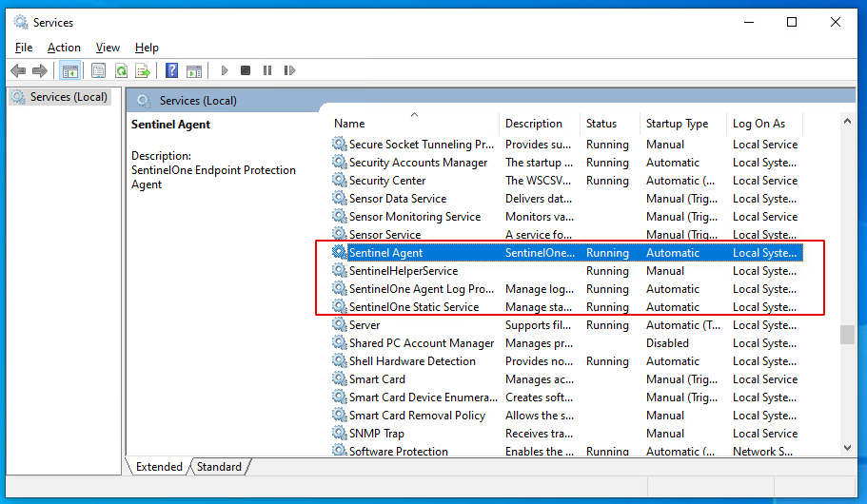Screen dimensions: 867x504
Task: Click gear icon beside Sensor Data Service
Action: (339, 199)
